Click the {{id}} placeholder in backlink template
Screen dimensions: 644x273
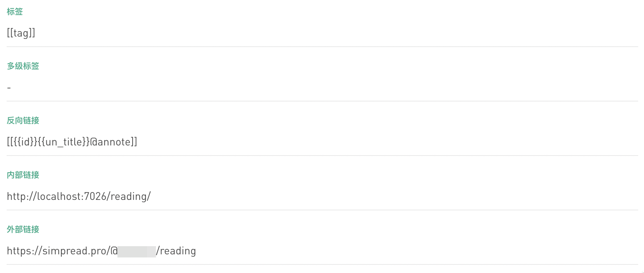[25, 142]
